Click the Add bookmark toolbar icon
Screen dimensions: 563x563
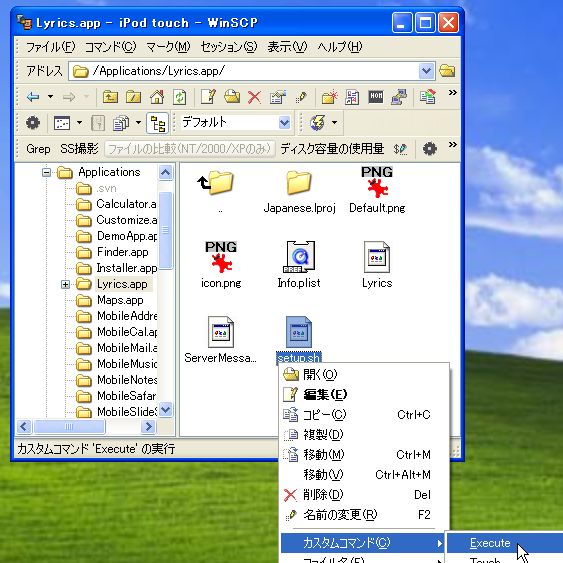(x=352, y=97)
